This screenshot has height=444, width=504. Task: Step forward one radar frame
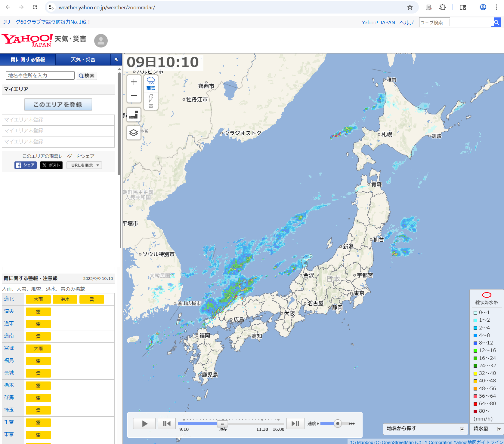click(x=295, y=424)
